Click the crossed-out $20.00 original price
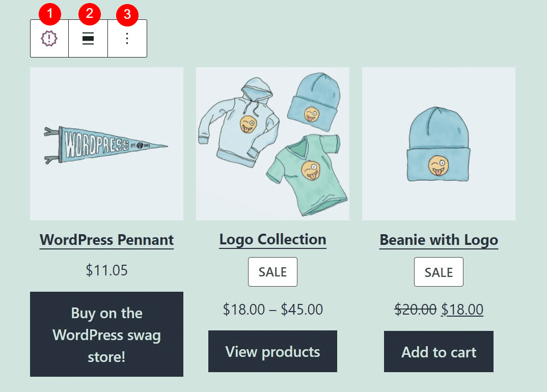Image resolution: width=547 pixels, height=392 pixels. 415,309
